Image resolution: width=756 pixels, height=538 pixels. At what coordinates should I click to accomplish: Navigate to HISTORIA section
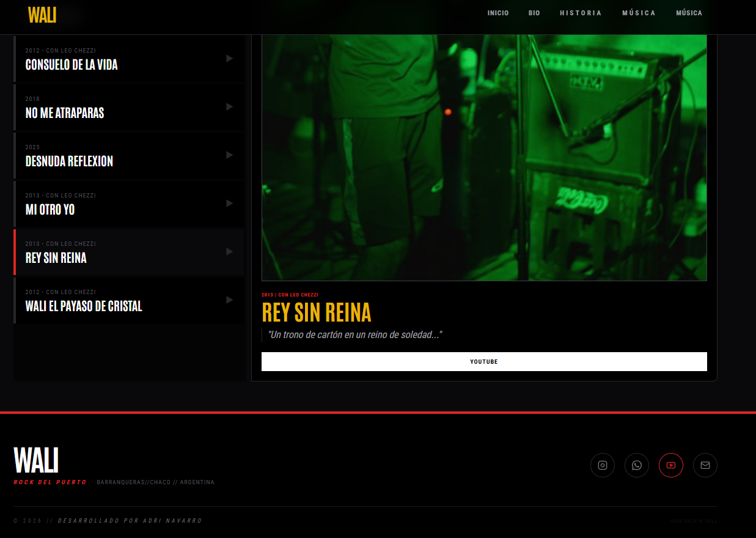581,13
